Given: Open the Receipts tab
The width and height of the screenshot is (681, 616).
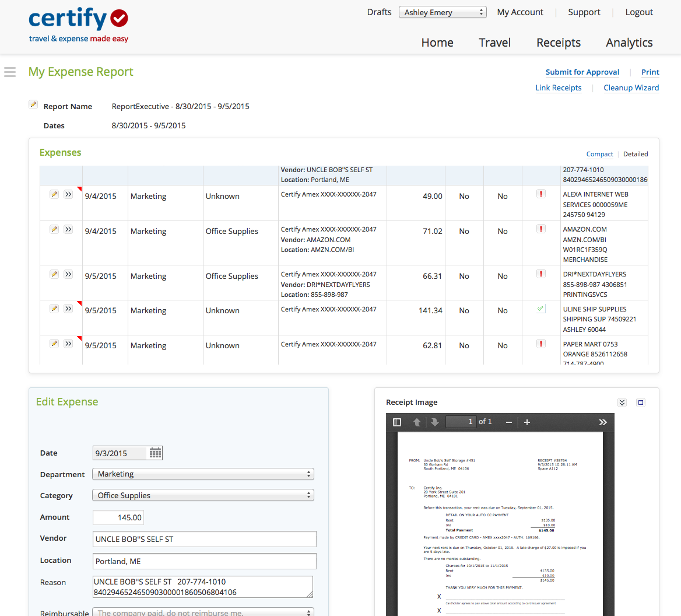Looking at the screenshot, I should point(559,43).
